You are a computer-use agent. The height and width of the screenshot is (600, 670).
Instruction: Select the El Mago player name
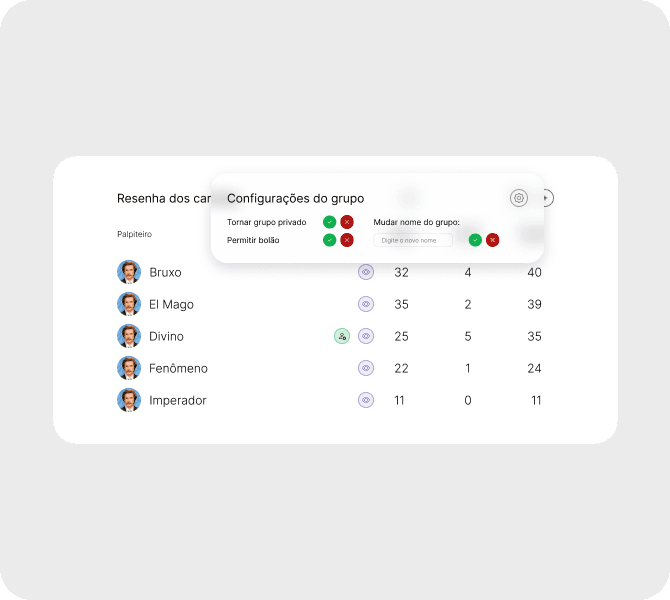(171, 305)
